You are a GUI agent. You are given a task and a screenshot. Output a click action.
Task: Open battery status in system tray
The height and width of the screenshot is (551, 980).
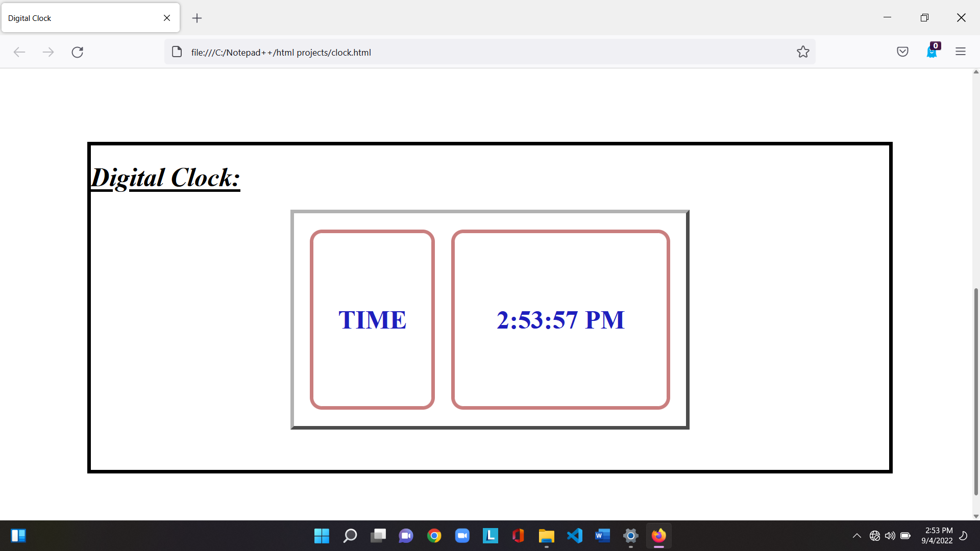coord(905,536)
